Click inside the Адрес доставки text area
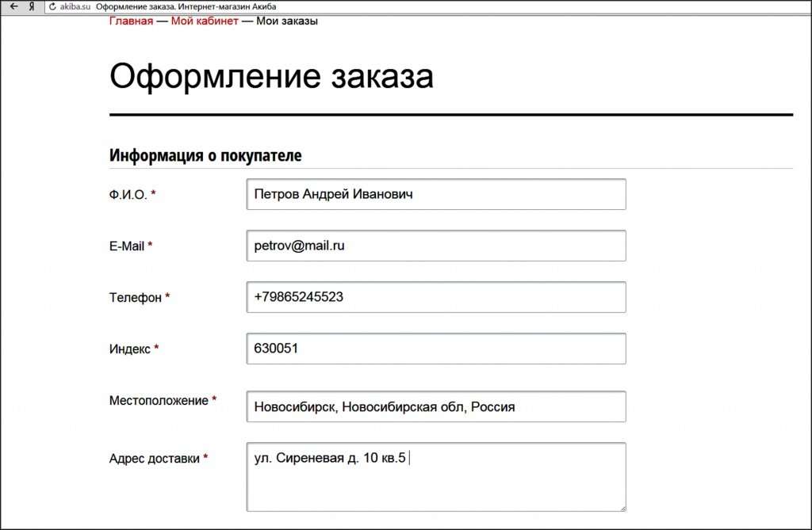This screenshot has height=530, width=812. tap(436, 477)
